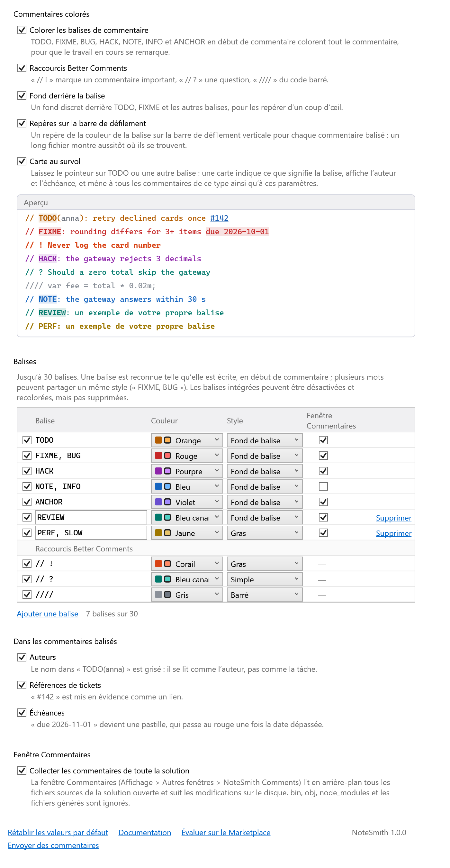
Task: Open the Barré style dropdown for ////
Action: click(265, 595)
